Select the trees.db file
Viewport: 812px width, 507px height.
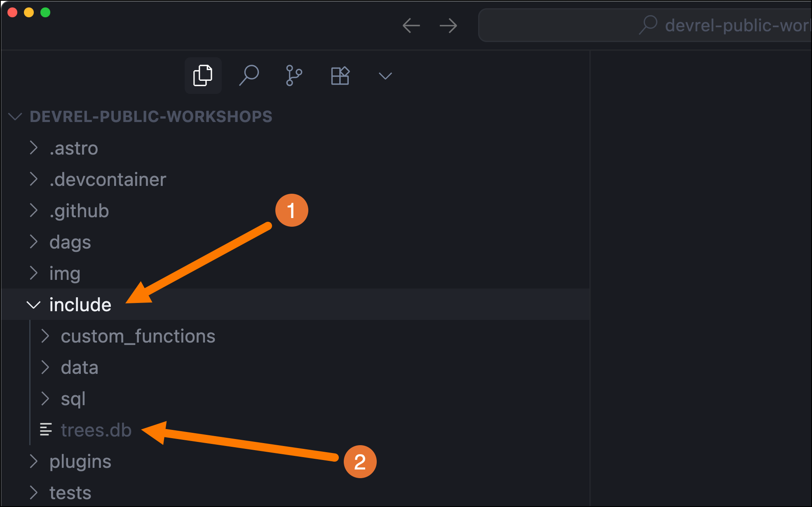coord(96,430)
